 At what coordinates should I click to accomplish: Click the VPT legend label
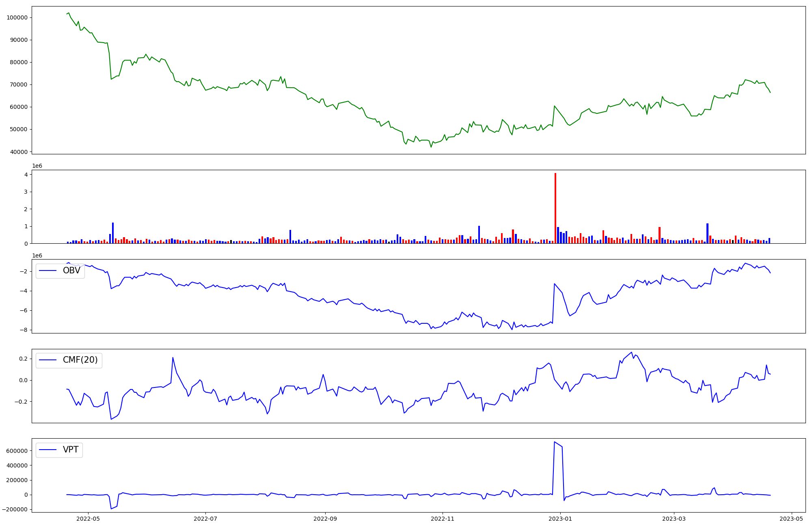tap(71, 450)
